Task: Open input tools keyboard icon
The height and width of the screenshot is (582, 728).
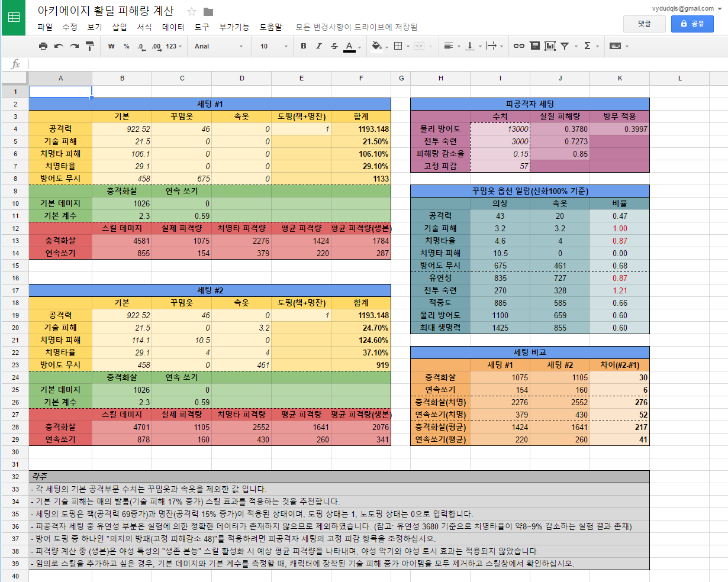Action: coord(615,46)
